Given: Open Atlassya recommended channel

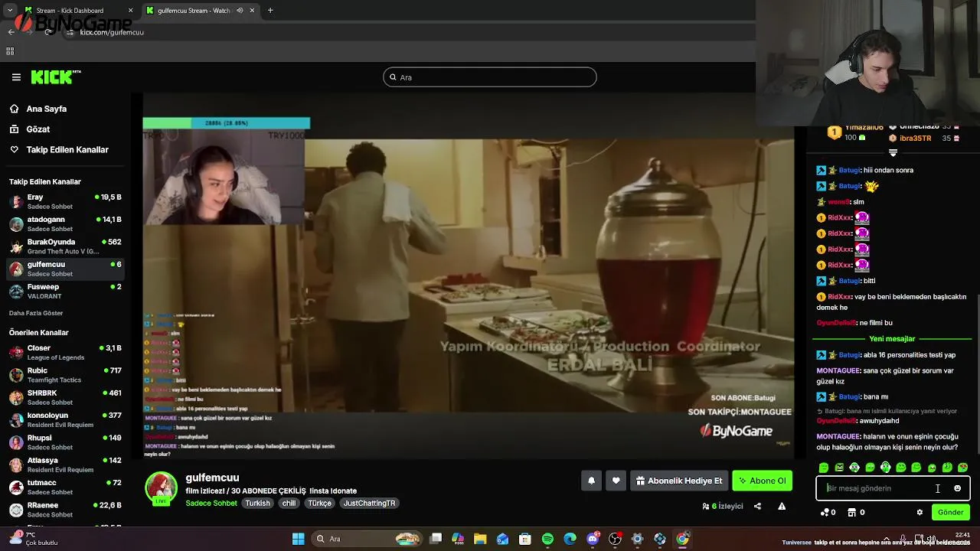Looking at the screenshot, I should 65,465.
